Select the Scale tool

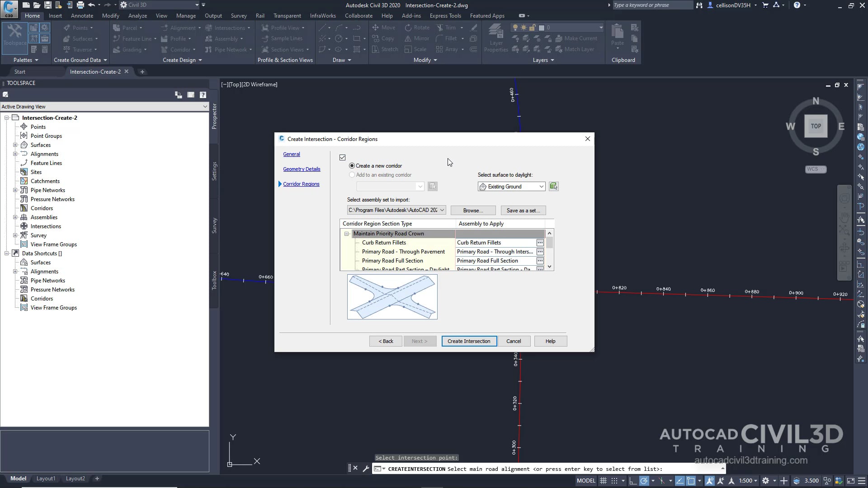coord(416,49)
